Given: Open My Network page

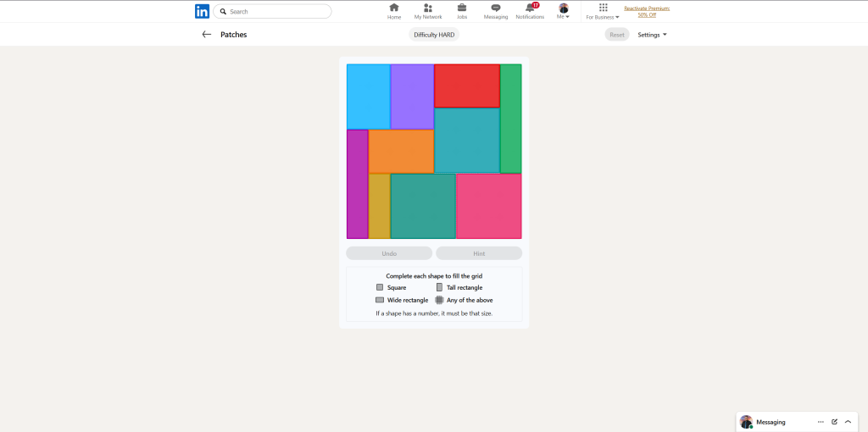Looking at the screenshot, I should pyautogui.click(x=428, y=11).
